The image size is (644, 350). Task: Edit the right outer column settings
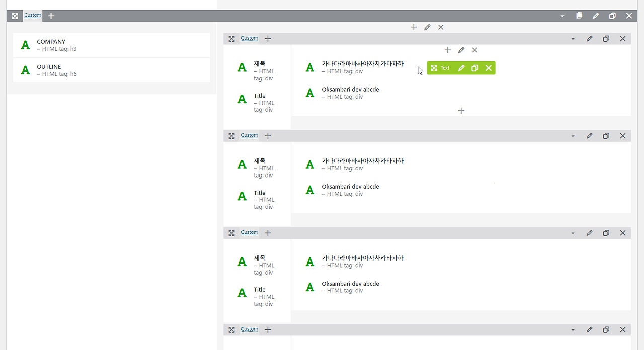point(427,27)
